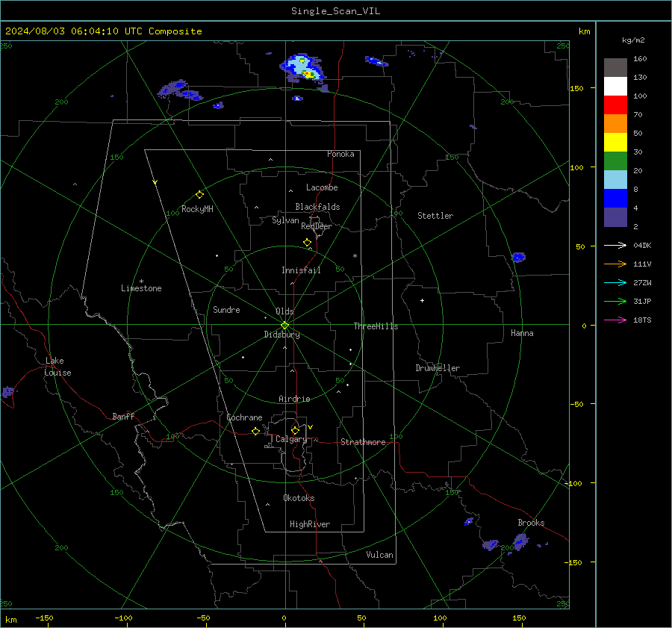Click the magenta 18TS arrow in the legend
672x628 pixels.
615,320
